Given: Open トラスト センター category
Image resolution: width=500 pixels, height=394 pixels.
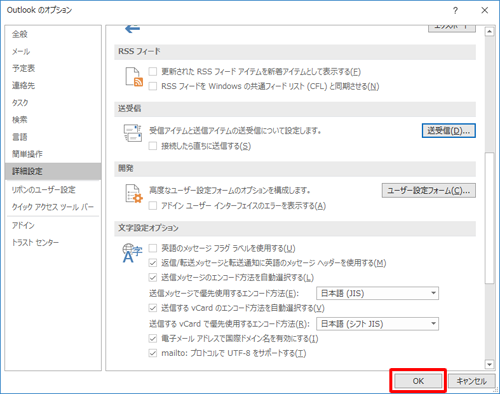Looking at the screenshot, I should click(x=53, y=242).
